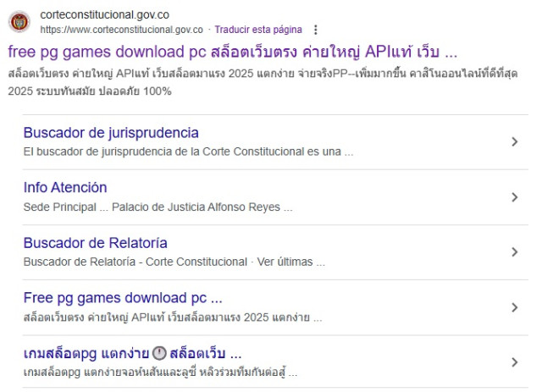
Task: Expand the Buscador de jurisprudencia chevron arrow
Action: click(x=514, y=142)
